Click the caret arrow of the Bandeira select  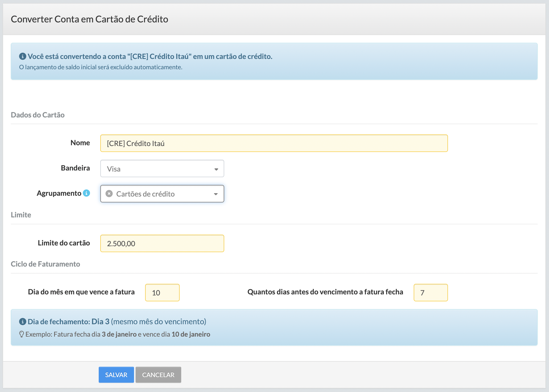tap(216, 169)
